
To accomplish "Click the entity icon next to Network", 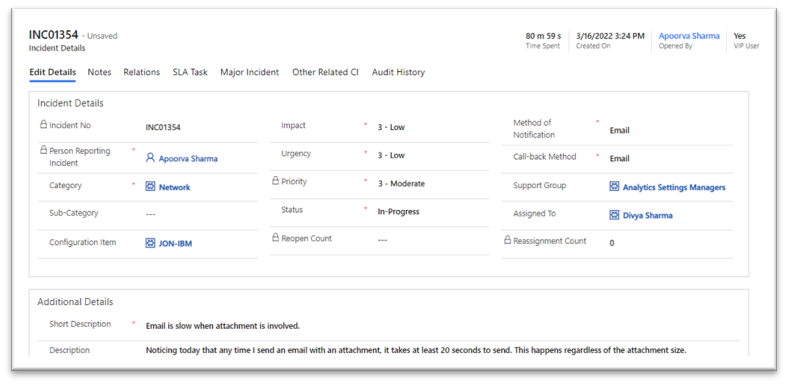I will [150, 186].
